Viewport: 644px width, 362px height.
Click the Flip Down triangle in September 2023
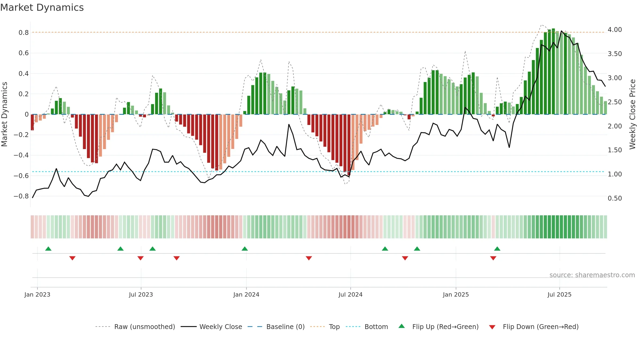177,258
